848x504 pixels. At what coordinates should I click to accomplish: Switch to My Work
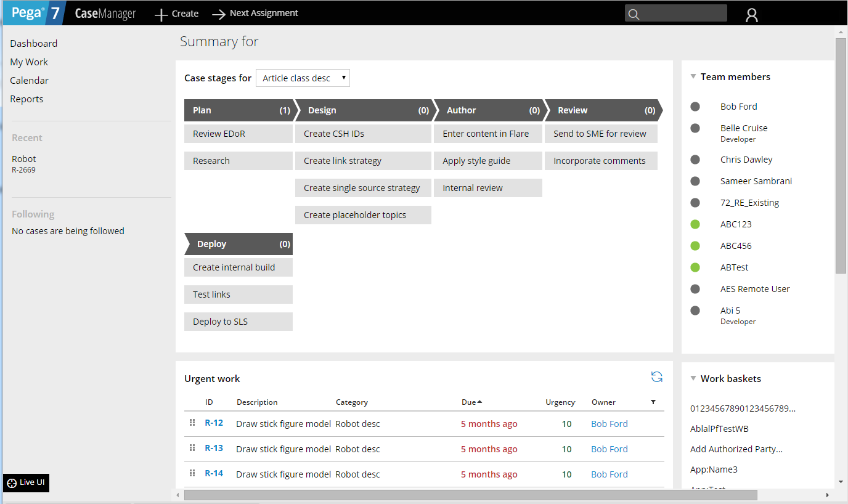click(x=28, y=62)
